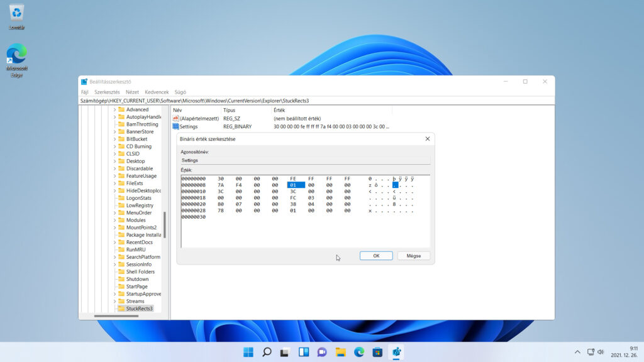644x362 pixels.
Task: Show hidden system tray icons
Action: [577, 352]
